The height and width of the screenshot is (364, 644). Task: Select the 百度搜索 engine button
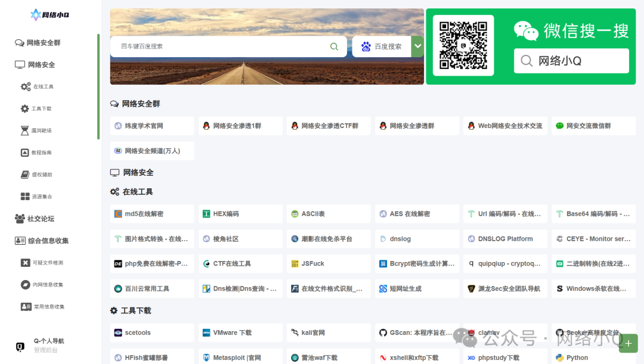pyautogui.click(x=382, y=46)
